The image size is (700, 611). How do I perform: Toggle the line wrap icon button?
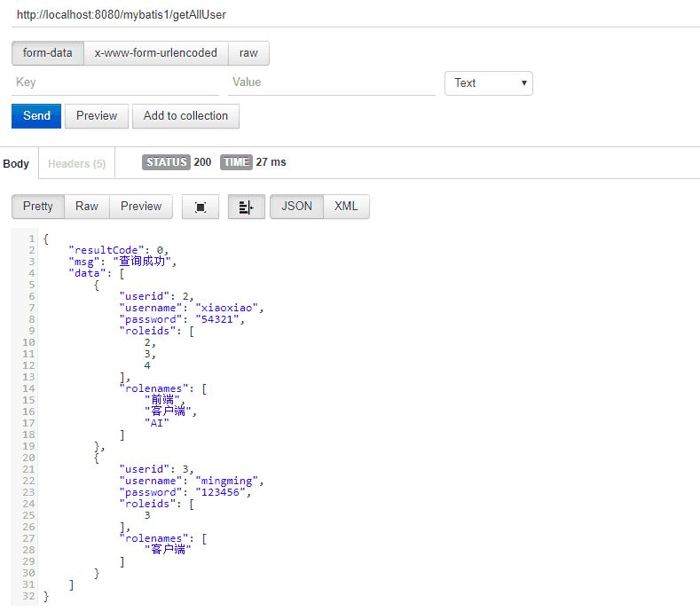(x=247, y=207)
